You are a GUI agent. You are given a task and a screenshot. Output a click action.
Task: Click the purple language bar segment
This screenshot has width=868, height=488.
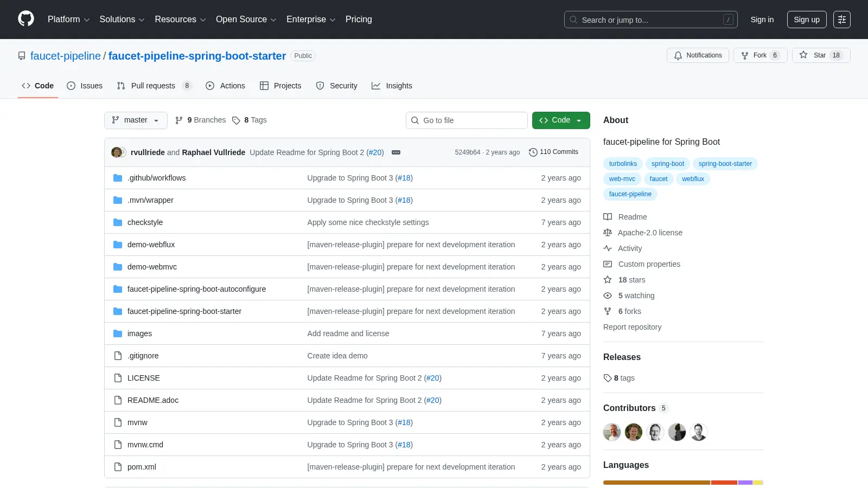(745, 483)
